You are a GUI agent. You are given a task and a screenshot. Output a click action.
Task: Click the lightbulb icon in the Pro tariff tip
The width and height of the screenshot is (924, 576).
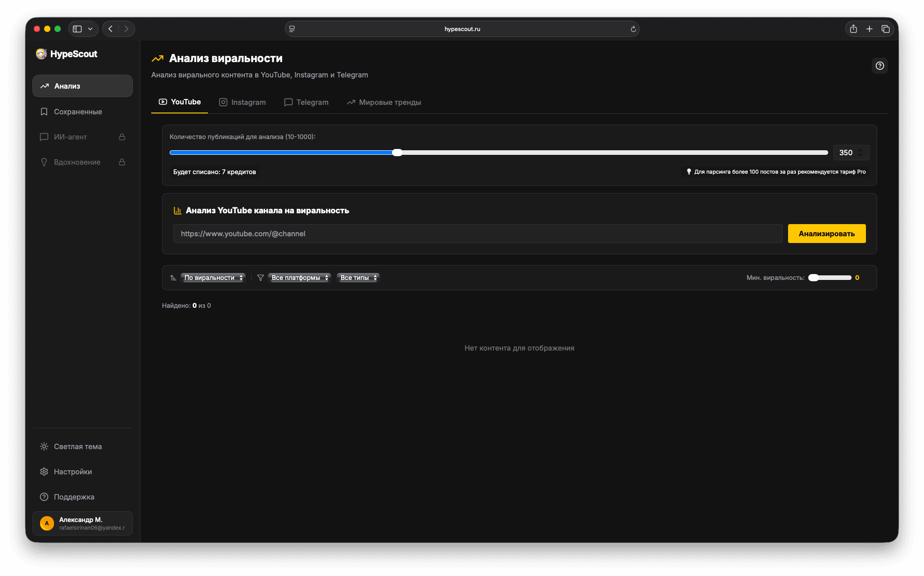coord(689,171)
